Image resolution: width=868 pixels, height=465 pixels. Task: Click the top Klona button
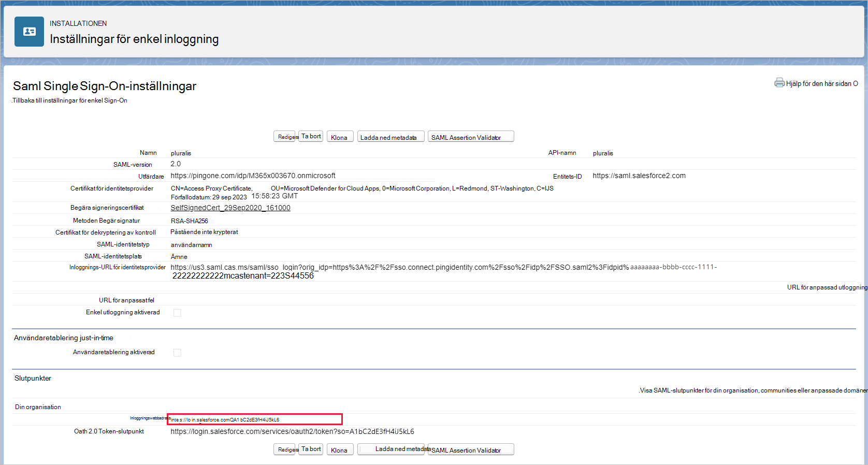coord(340,137)
